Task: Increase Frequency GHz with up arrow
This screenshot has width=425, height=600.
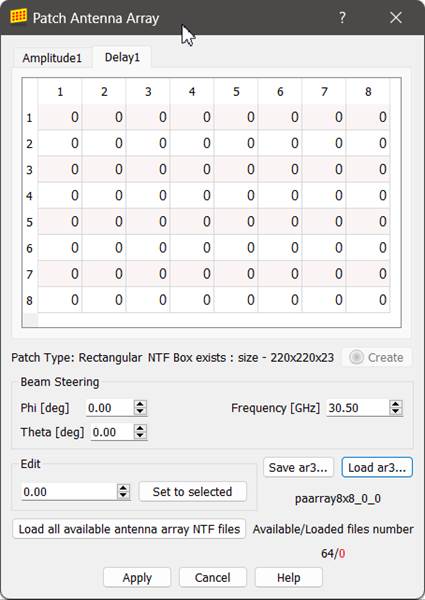Action: (396, 404)
